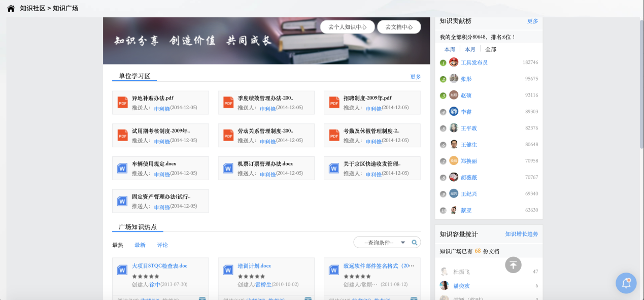
Task: Click the star rating of 大项目STQC检查表.doc
Action: point(146,277)
